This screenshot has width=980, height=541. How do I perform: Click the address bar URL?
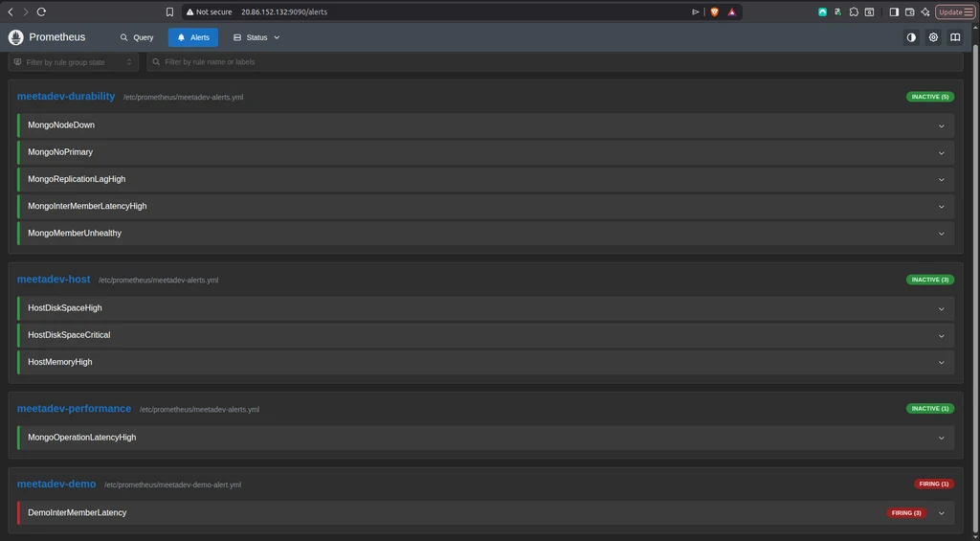click(x=283, y=11)
